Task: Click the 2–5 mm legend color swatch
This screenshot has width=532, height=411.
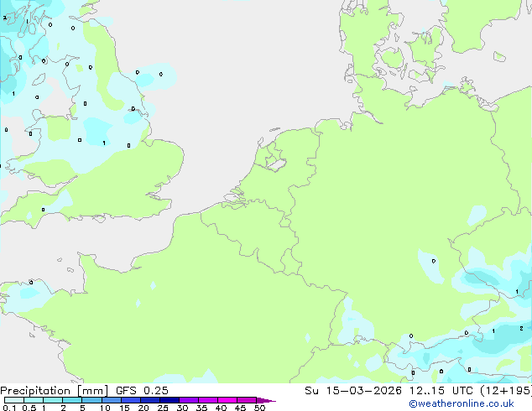Action: (72, 400)
